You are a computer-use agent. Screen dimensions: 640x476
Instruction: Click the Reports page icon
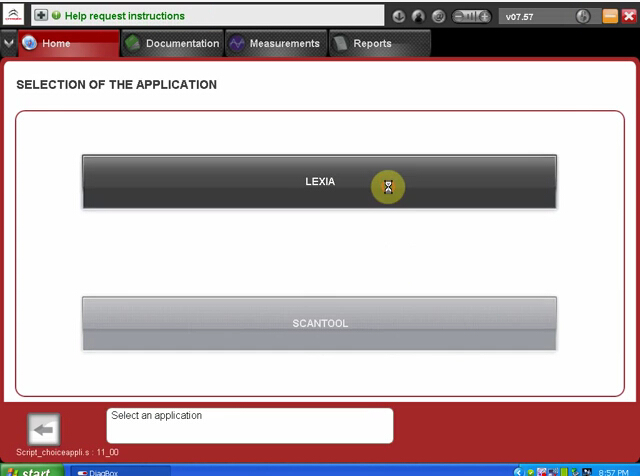[340, 43]
